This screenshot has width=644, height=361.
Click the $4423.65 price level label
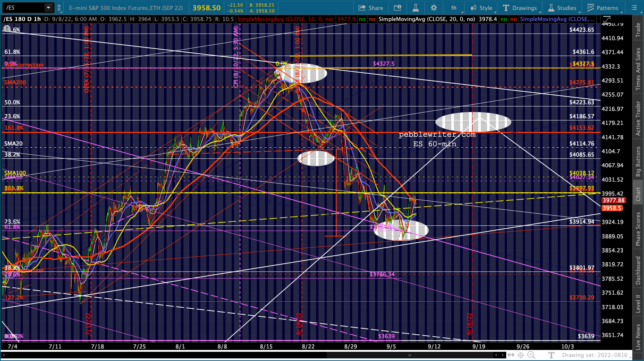point(581,30)
